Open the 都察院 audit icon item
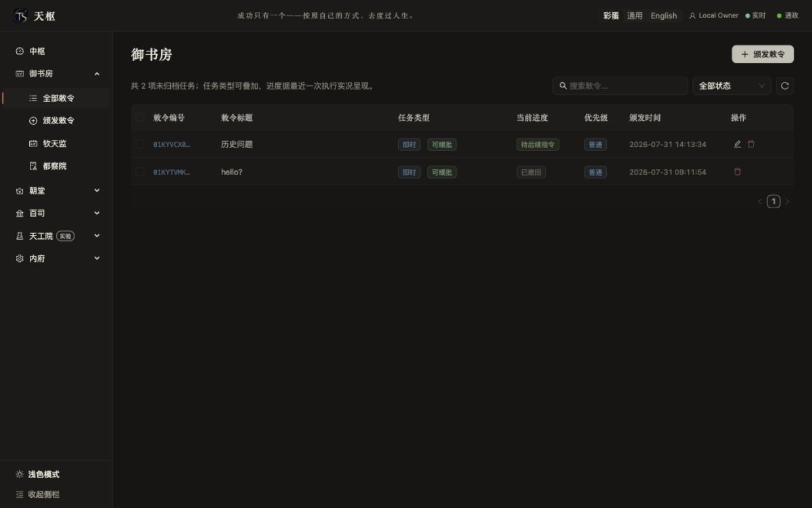This screenshot has height=508, width=812. [x=33, y=166]
